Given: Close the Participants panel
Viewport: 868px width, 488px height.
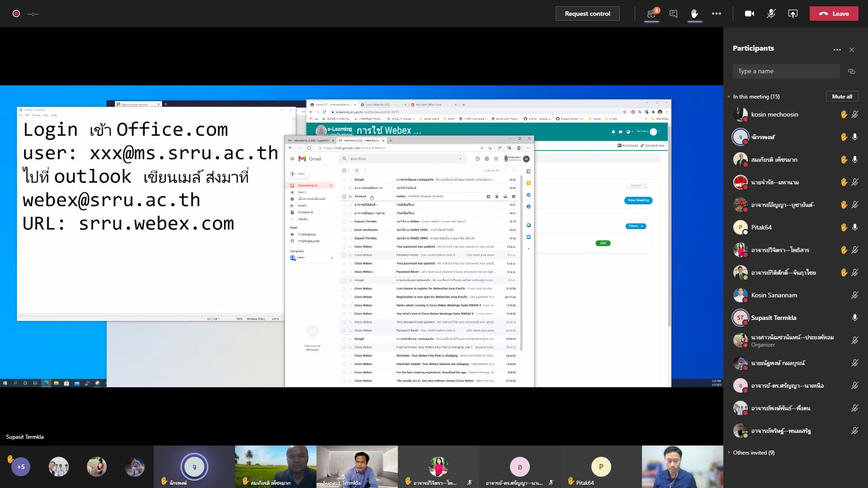Looking at the screenshot, I should coord(852,50).
